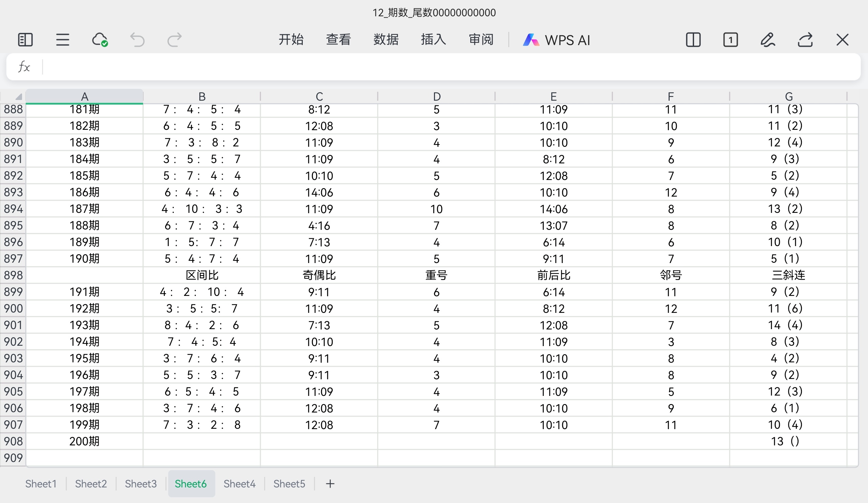The image size is (868, 503).
Task: Open the 开始 menu tab
Action: pyautogui.click(x=291, y=40)
